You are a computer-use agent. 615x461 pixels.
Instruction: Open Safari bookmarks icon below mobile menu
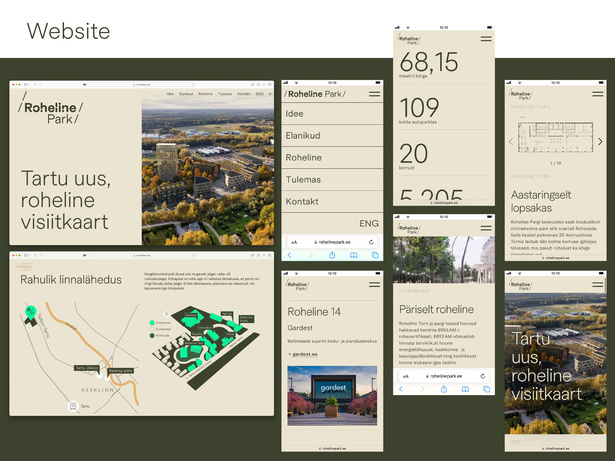pyautogui.click(x=353, y=256)
